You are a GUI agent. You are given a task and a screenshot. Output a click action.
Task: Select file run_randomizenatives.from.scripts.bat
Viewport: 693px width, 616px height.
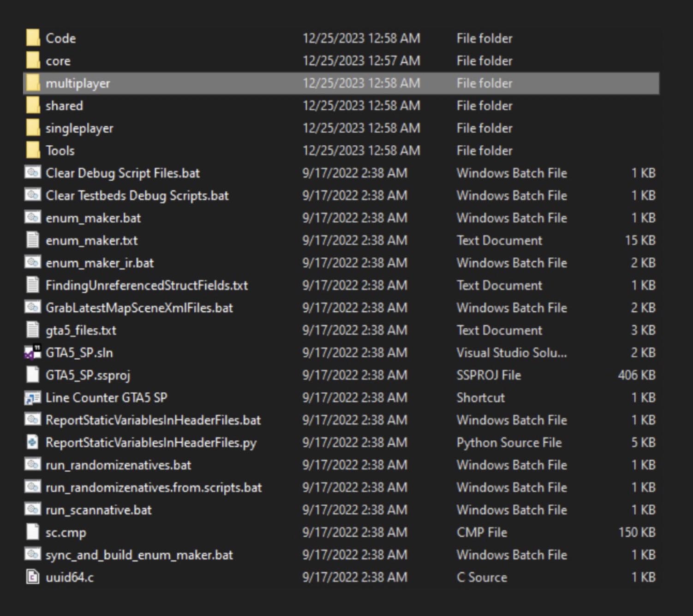pyautogui.click(x=154, y=487)
